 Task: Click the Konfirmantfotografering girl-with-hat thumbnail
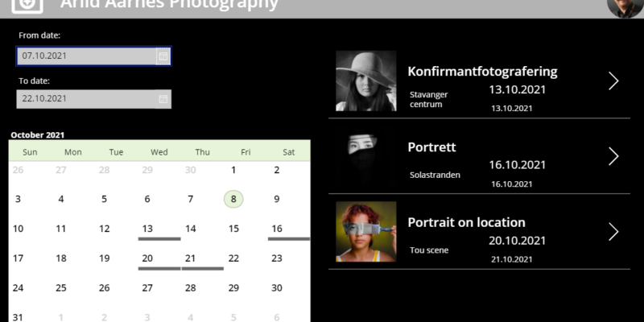click(366, 81)
